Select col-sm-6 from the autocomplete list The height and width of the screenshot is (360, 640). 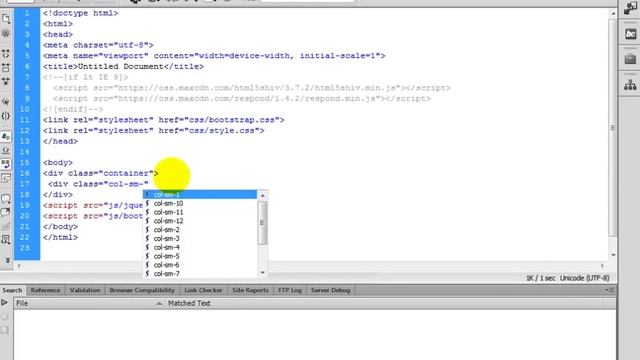200,265
